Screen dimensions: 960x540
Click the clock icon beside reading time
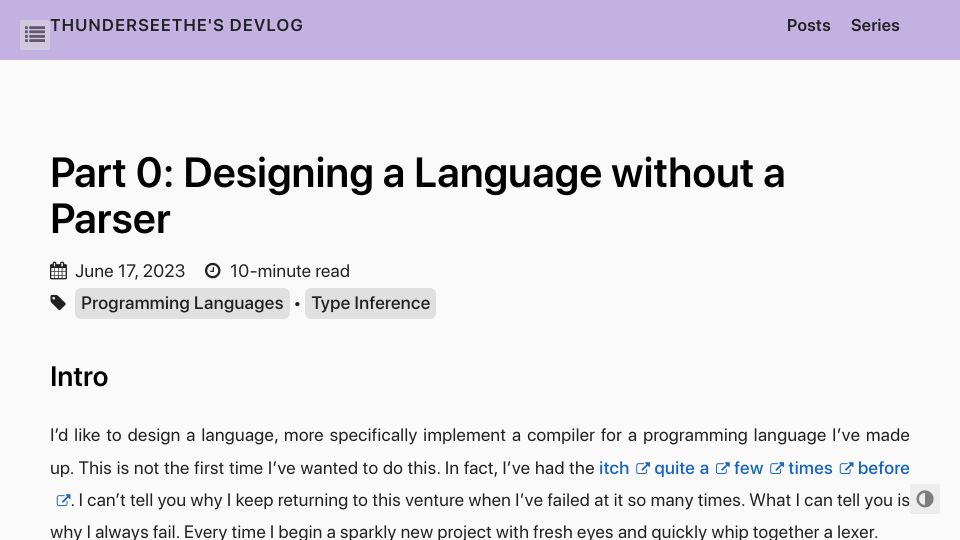(212, 271)
